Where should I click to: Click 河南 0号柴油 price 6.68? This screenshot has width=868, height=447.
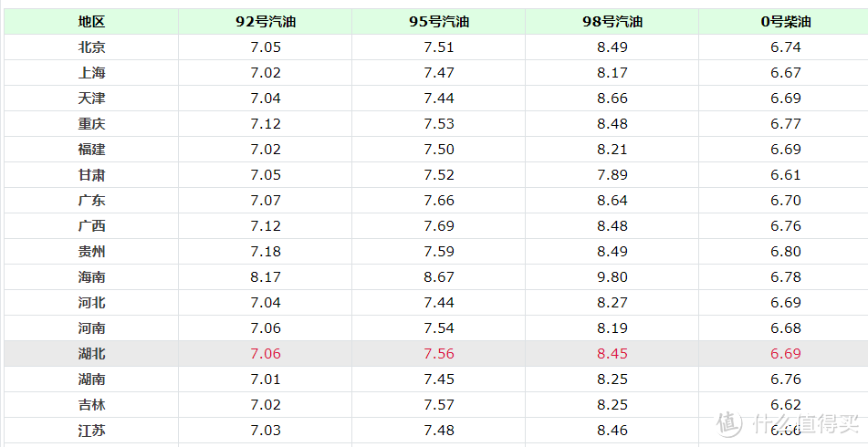(x=786, y=328)
